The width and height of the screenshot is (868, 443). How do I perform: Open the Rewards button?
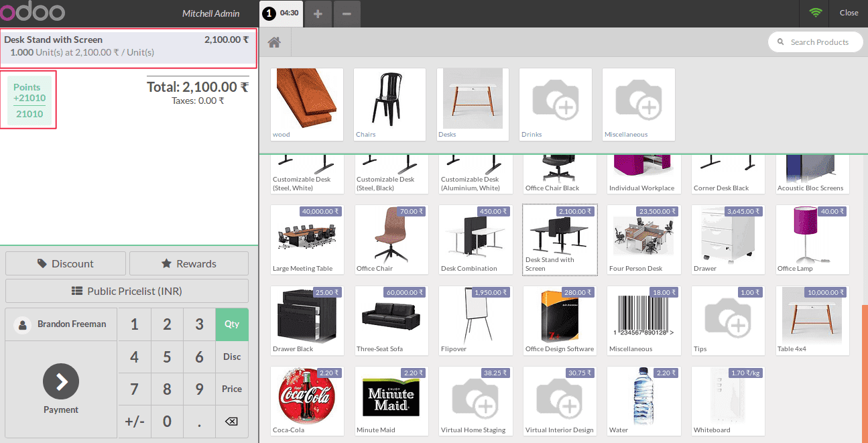point(189,263)
